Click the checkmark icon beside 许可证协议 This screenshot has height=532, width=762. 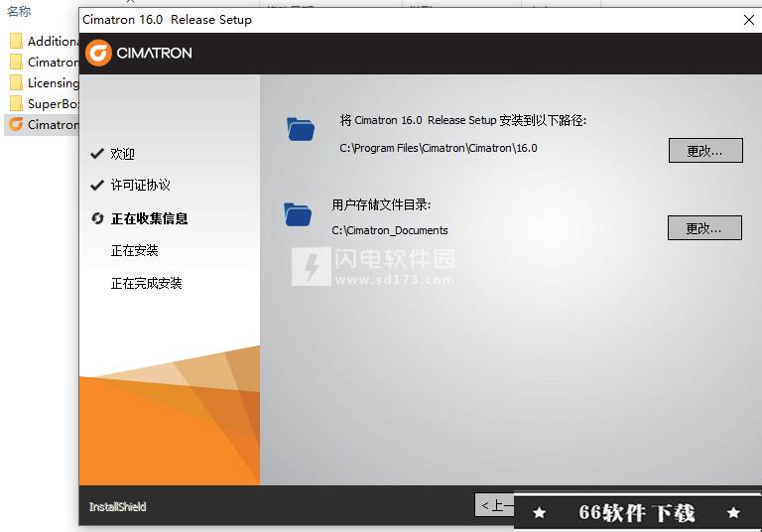[x=97, y=185]
